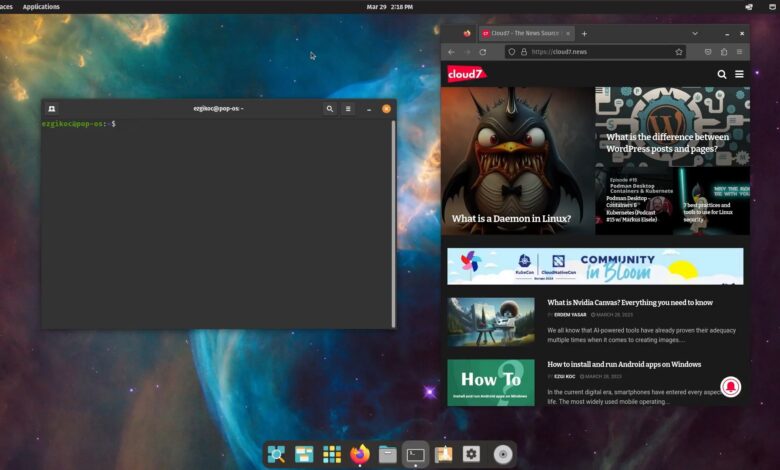Open 'best practices for Linux security' article
Image resolution: width=780 pixels, height=470 pixels.
(x=707, y=212)
